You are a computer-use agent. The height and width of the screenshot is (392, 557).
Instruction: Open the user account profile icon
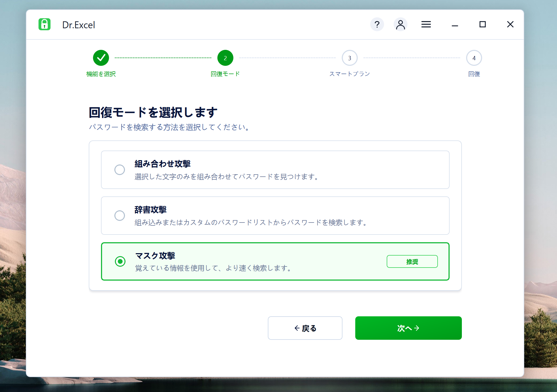tap(400, 25)
